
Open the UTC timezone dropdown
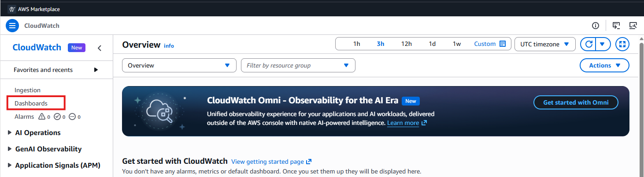pos(545,44)
